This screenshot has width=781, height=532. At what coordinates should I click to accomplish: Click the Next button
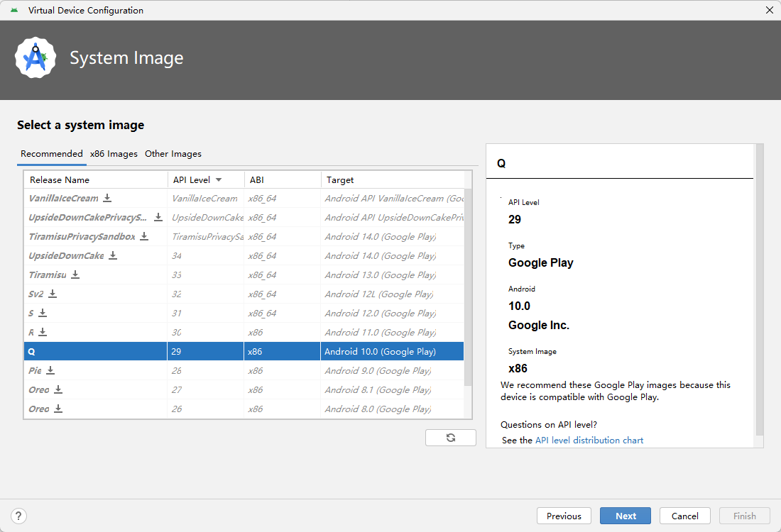[x=626, y=516]
